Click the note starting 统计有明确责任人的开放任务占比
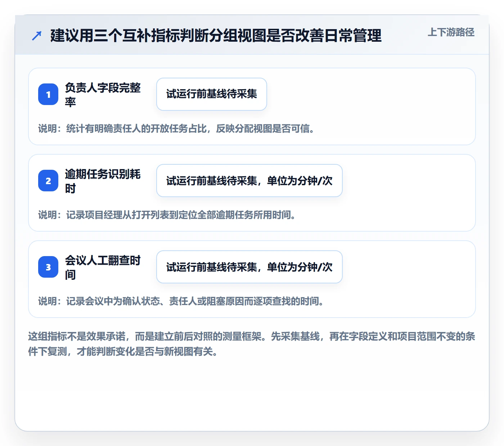Viewport: 504px width, 446px height. click(x=176, y=129)
